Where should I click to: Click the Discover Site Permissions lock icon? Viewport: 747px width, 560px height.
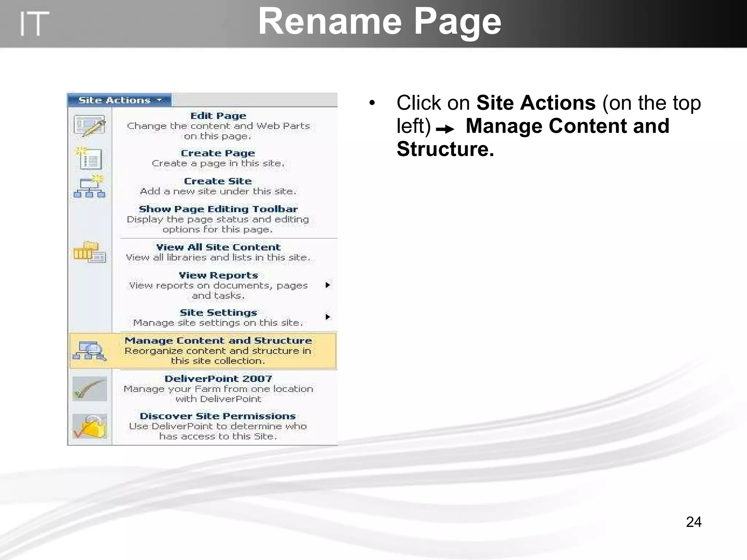[90, 426]
